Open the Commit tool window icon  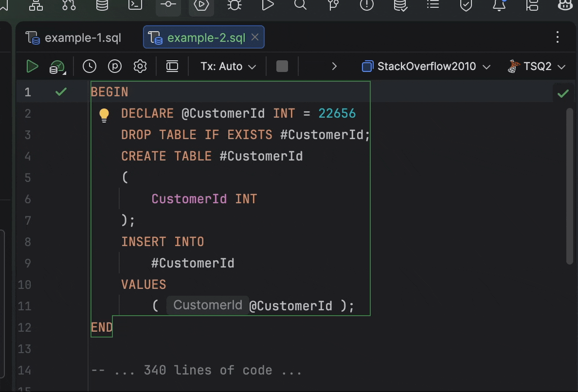click(168, 5)
